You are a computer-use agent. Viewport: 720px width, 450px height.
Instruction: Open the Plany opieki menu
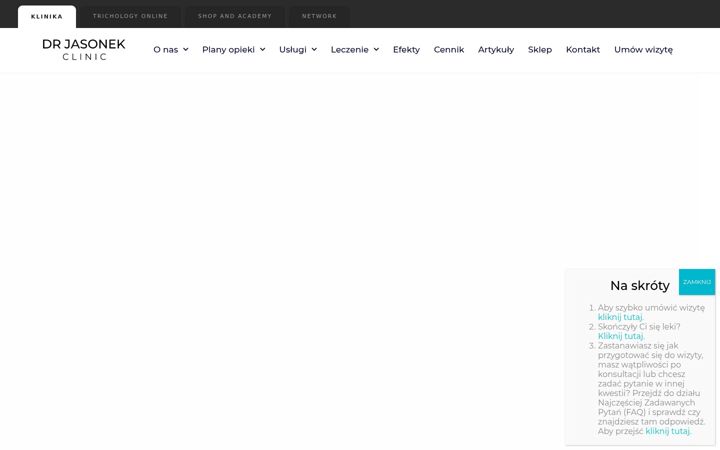pyautogui.click(x=228, y=50)
